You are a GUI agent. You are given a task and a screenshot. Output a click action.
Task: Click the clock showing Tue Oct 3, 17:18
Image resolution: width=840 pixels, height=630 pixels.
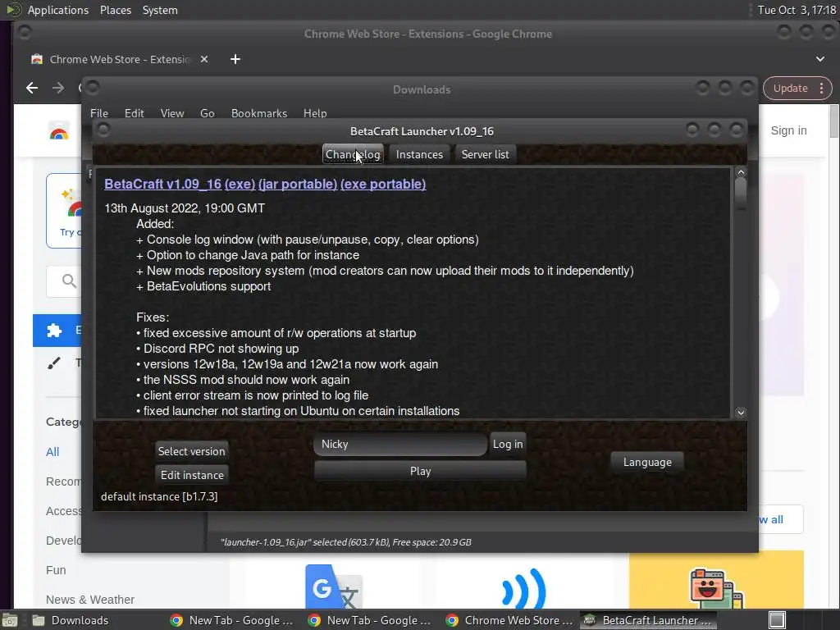coord(796,10)
